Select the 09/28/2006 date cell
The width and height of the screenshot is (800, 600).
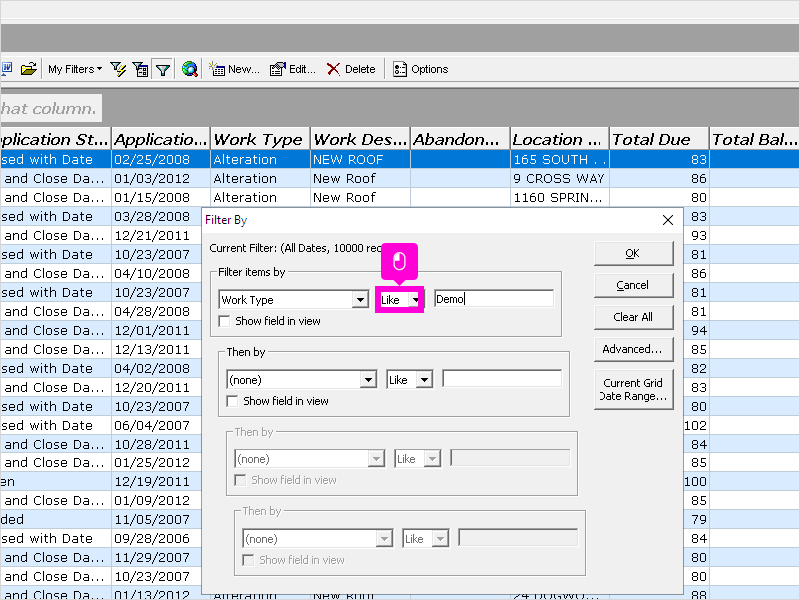[x=157, y=538]
